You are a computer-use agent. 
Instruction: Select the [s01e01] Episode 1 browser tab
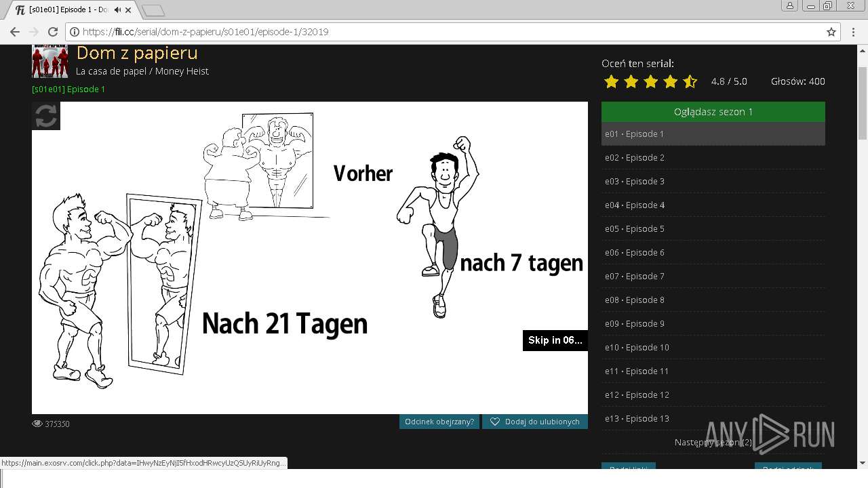[x=71, y=10]
